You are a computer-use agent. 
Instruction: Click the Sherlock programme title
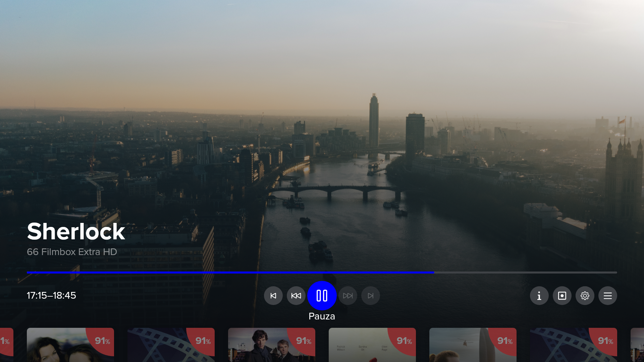[x=76, y=231]
